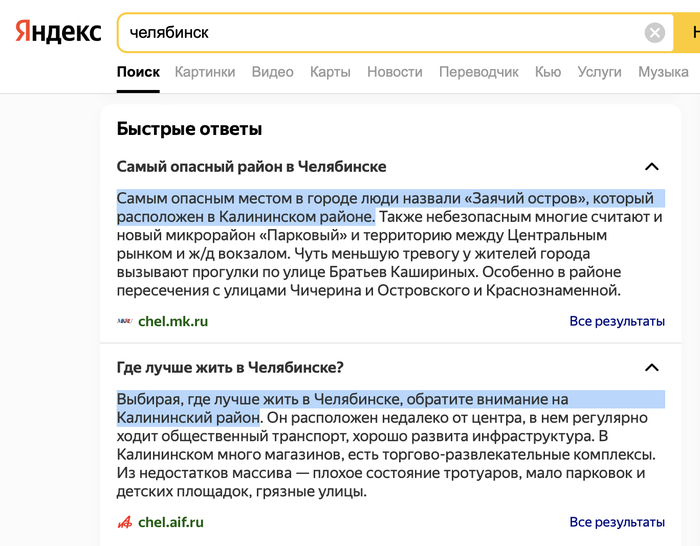Switch to the Кью tab
The image size is (700, 546).
click(x=548, y=72)
